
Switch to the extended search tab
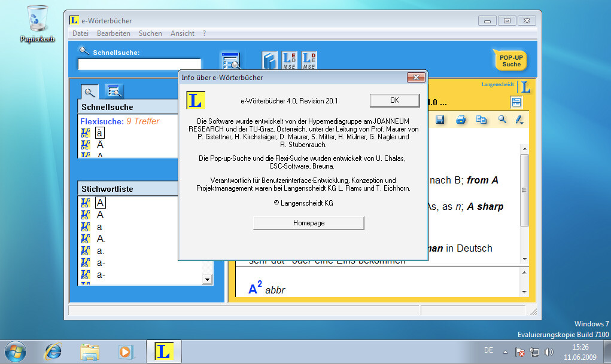[114, 91]
